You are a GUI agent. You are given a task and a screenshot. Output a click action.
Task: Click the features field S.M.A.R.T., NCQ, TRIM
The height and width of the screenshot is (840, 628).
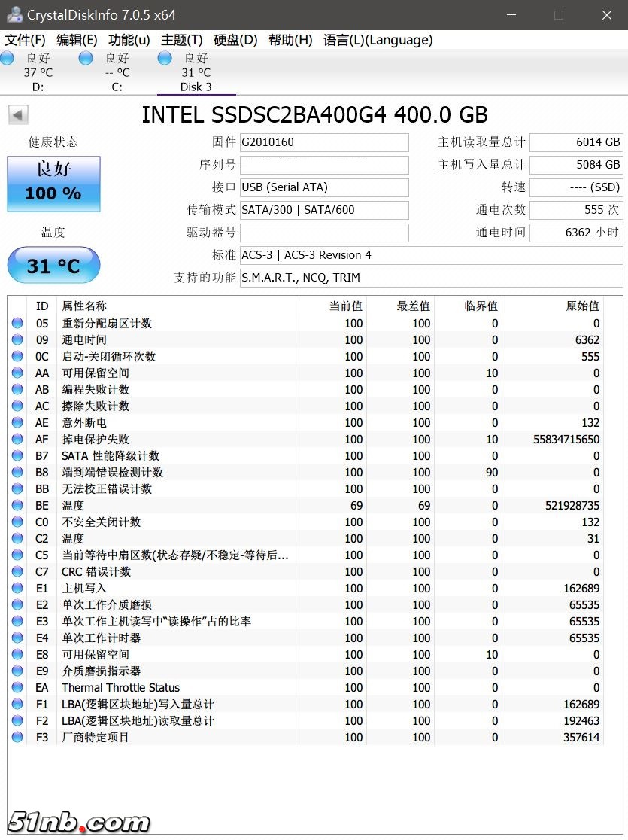tap(432, 278)
